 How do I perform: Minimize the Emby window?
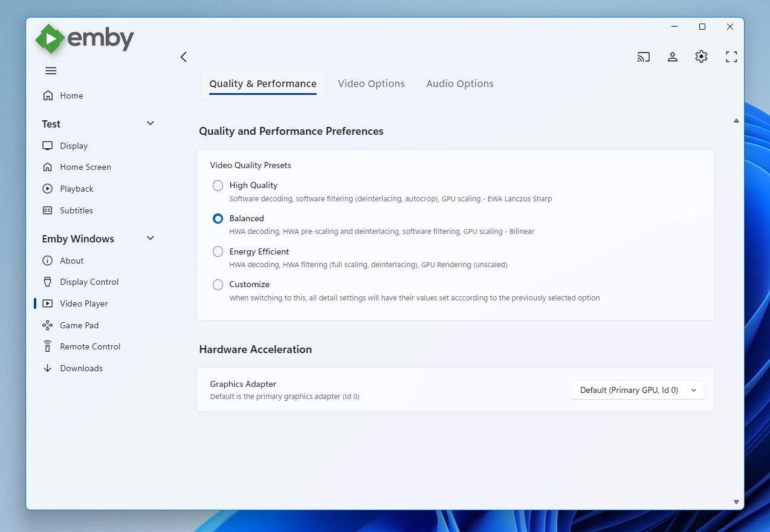[x=675, y=27]
